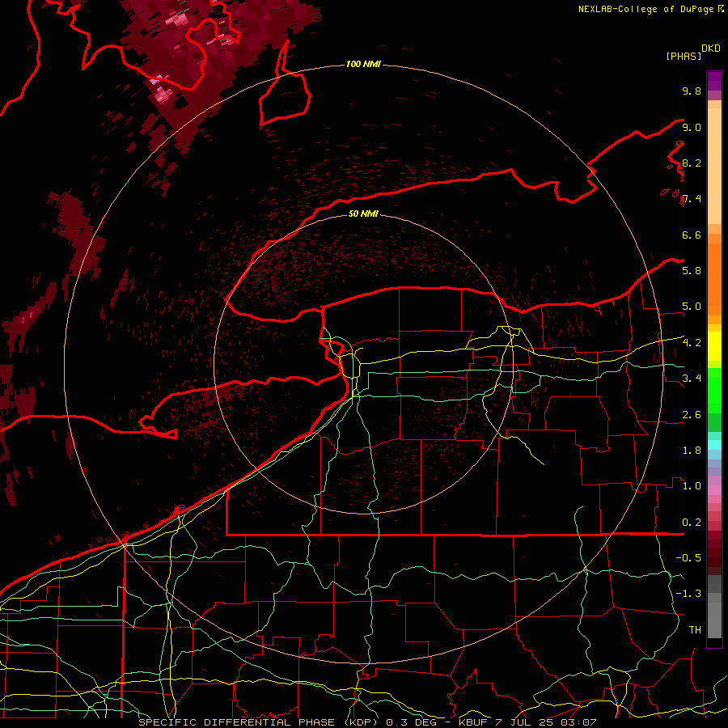Viewport: 728px width, 728px height.
Task: Click the 5.0 value on the color scale
Action: (692, 307)
